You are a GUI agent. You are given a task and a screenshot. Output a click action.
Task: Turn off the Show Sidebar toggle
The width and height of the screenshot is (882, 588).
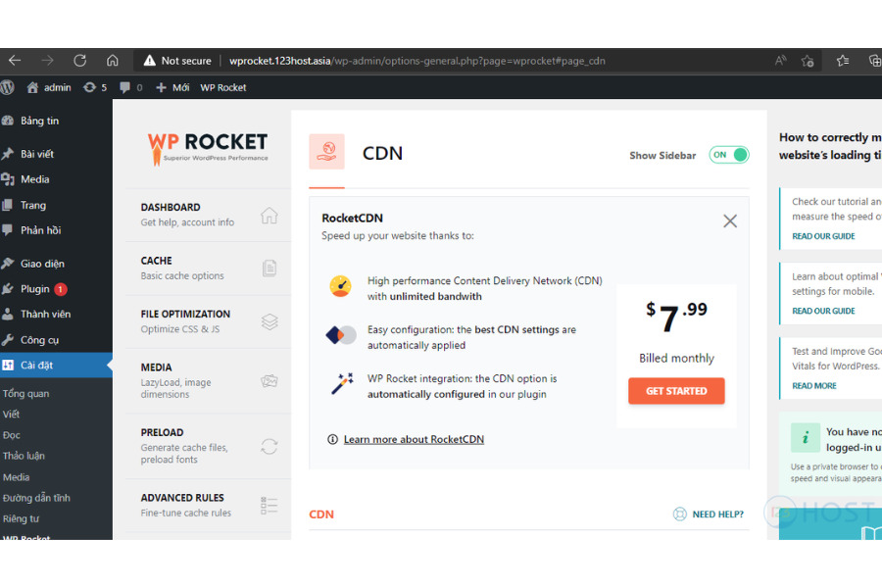728,155
